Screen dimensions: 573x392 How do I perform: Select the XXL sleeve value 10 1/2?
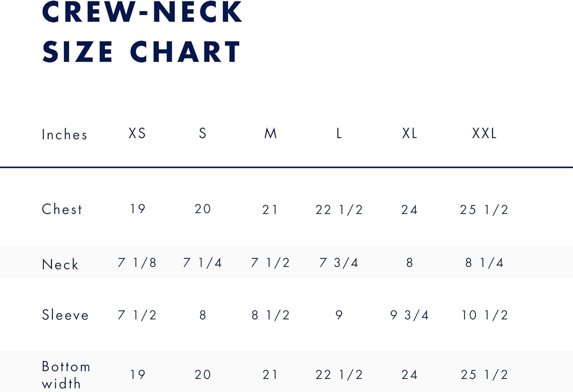pyautogui.click(x=484, y=315)
